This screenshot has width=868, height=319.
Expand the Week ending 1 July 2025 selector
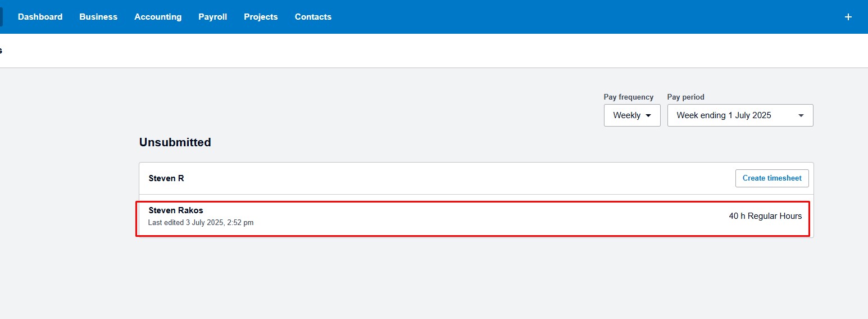click(x=740, y=115)
